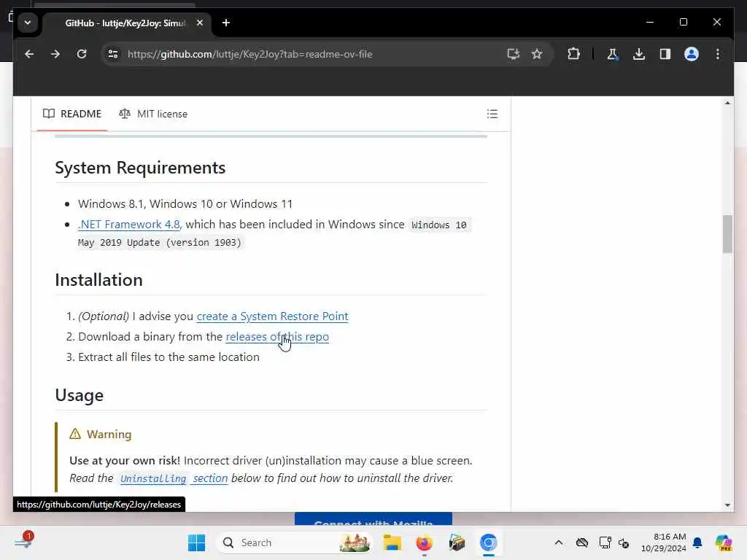Open a new browser tab

[226, 23]
